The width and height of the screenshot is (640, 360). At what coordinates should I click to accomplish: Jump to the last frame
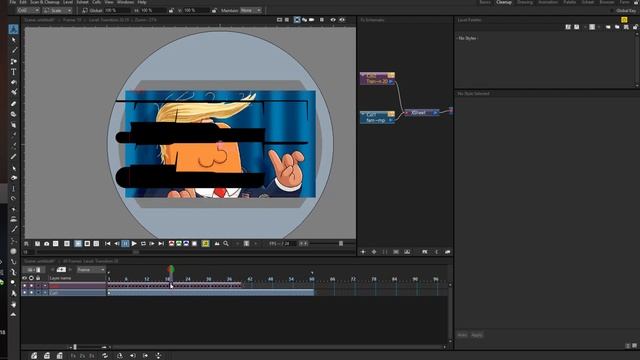pos(161,244)
